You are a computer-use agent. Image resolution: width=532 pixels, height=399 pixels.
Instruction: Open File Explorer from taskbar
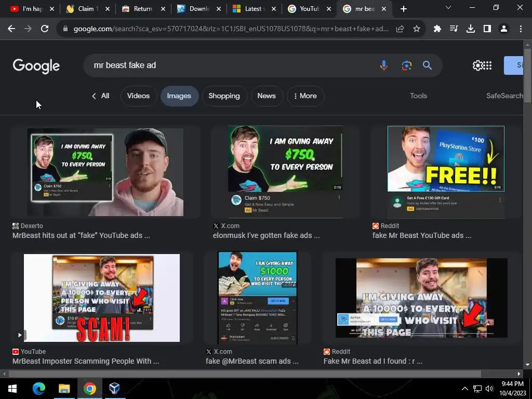[64, 389]
